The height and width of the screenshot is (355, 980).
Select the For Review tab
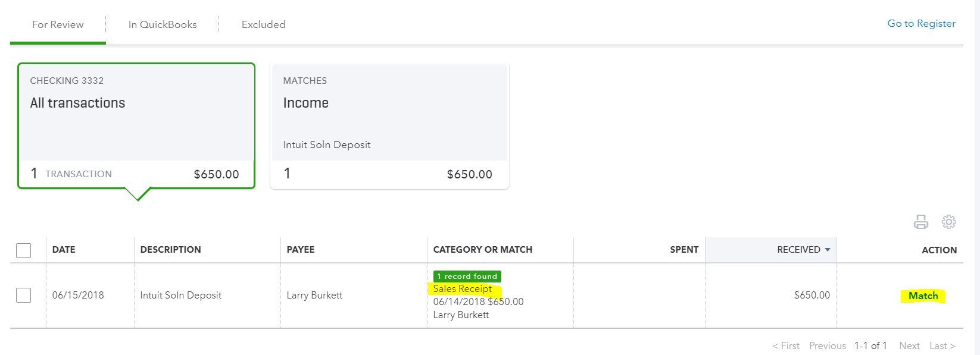58,24
